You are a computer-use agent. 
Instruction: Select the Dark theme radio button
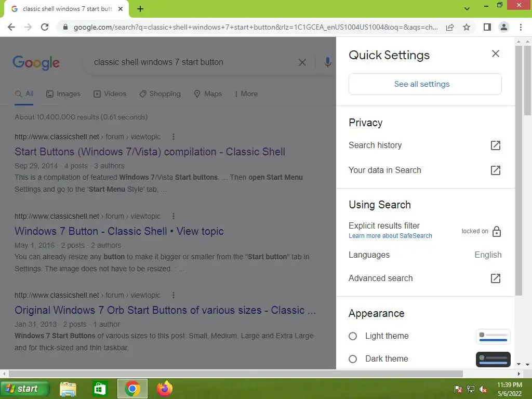pyautogui.click(x=353, y=359)
